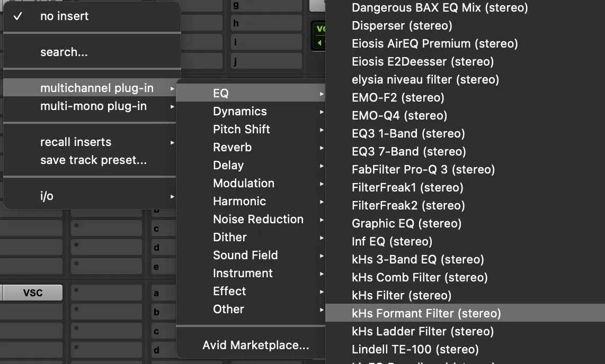Open the plug-in "search..." option

click(x=64, y=52)
